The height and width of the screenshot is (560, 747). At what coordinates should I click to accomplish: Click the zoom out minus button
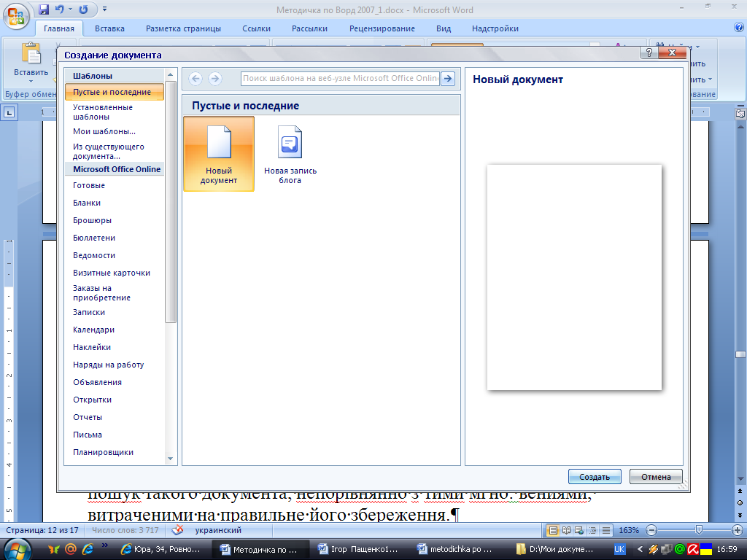coord(651,530)
